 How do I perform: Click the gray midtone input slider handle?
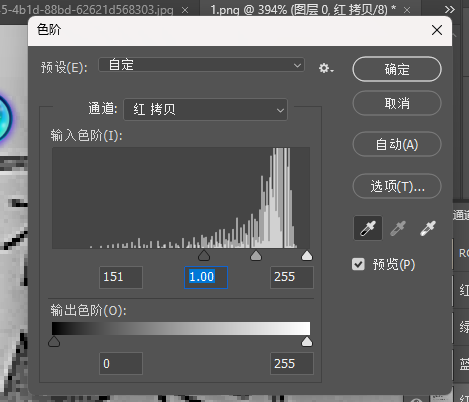[x=256, y=256]
